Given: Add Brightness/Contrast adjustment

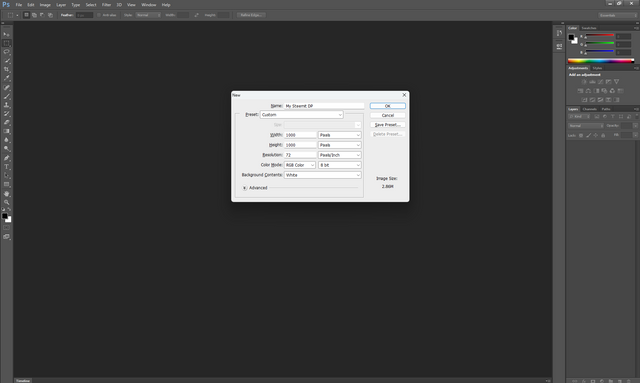Looking at the screenshot, I should [x=584, y=82].
